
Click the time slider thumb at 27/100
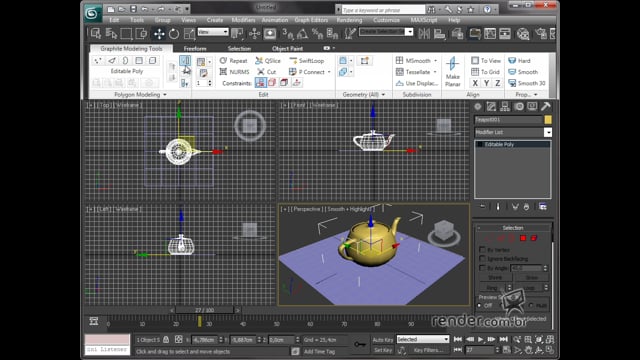204,310
